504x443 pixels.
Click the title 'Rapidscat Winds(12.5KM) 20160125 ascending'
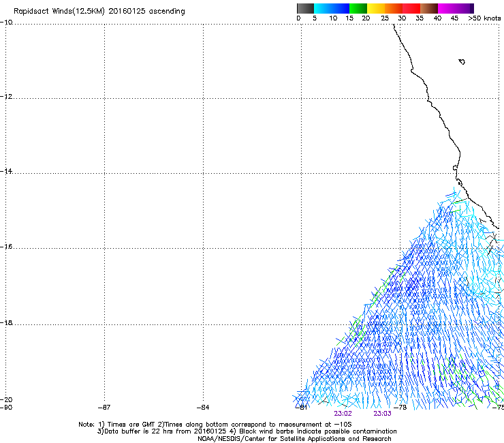tap(99, 12)
